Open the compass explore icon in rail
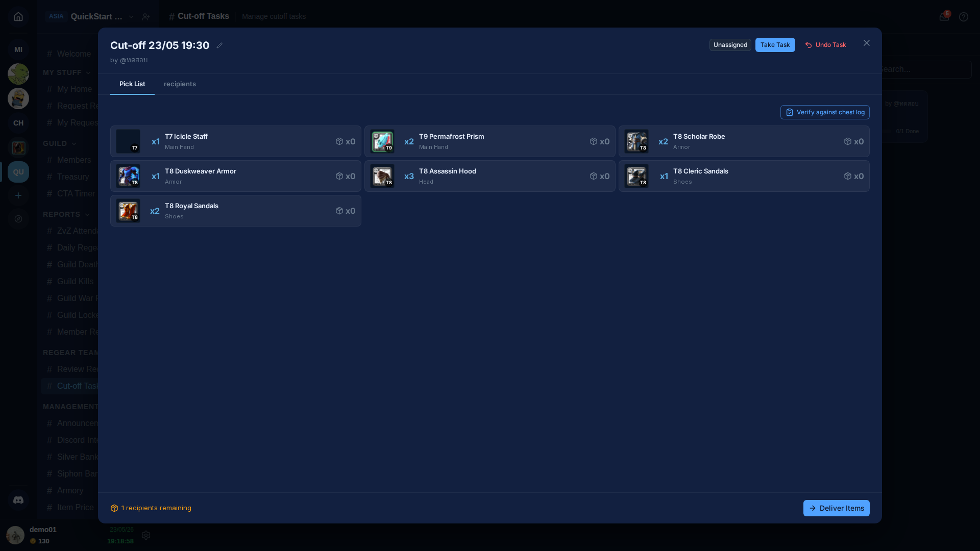The width and height of the screenshot is (980, 551). (x=18, y=219)
